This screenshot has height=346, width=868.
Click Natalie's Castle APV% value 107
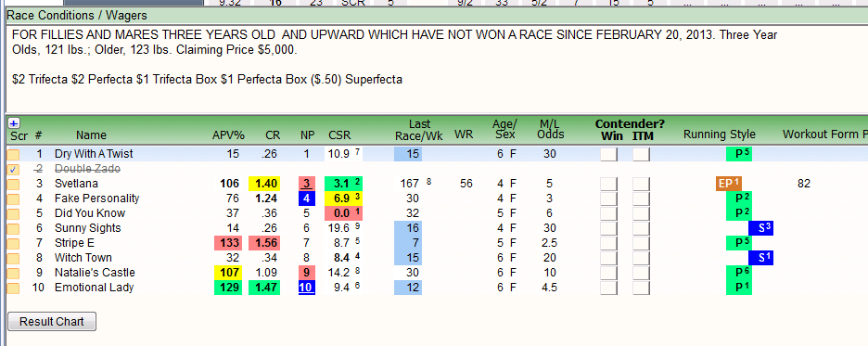pos(228,273)
